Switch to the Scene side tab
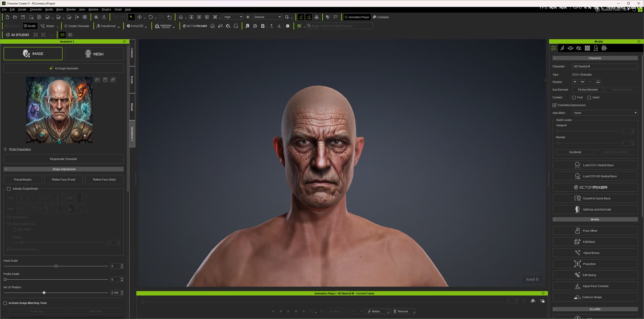644x319 pixels. point(132,80)
